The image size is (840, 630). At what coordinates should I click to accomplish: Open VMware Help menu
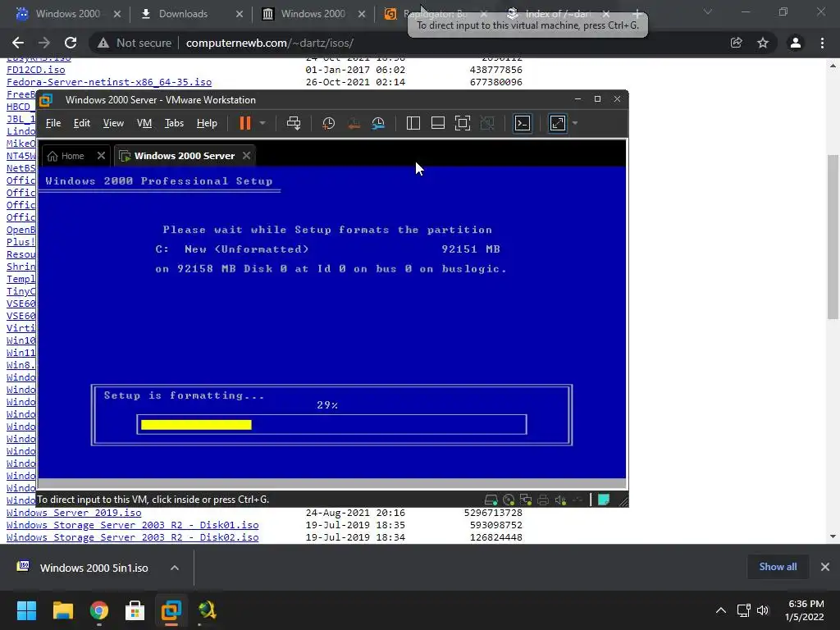(x=207, y=123)
